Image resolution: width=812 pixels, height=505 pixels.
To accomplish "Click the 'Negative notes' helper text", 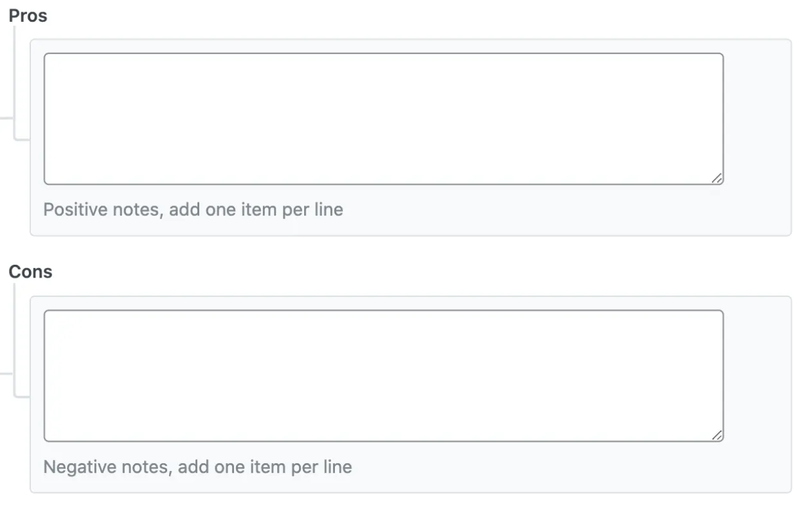I will (197, 466).
